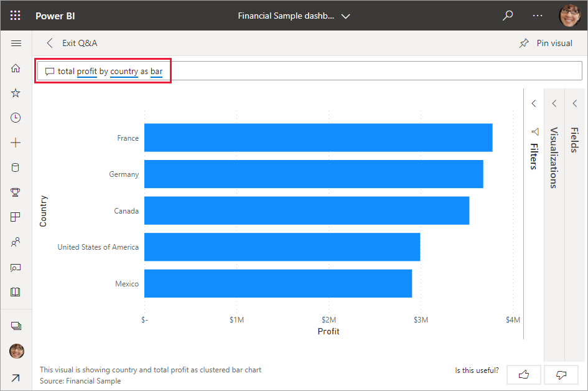Click the Create plus icon
588x391 pixels.
[x=16, y=143]
